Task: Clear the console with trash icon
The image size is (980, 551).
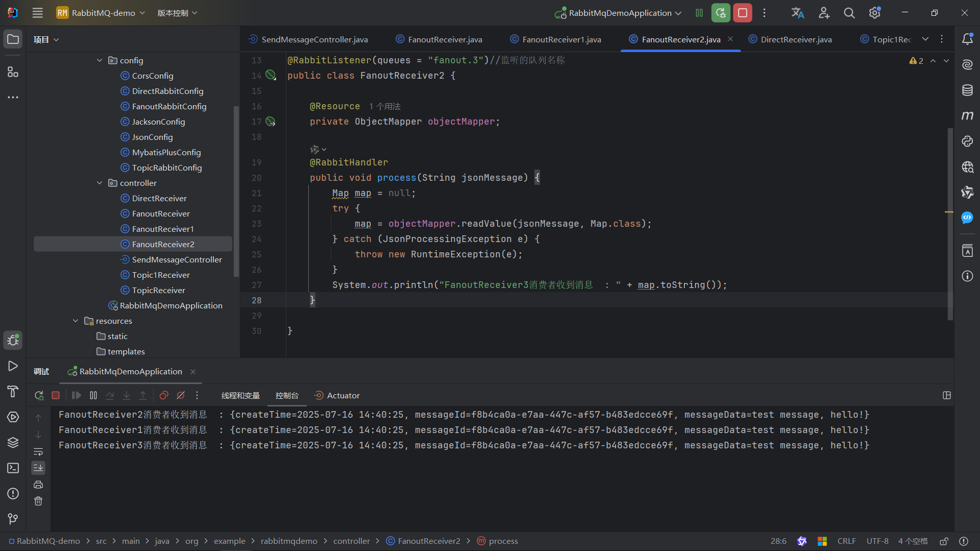Action: (38, 501)
